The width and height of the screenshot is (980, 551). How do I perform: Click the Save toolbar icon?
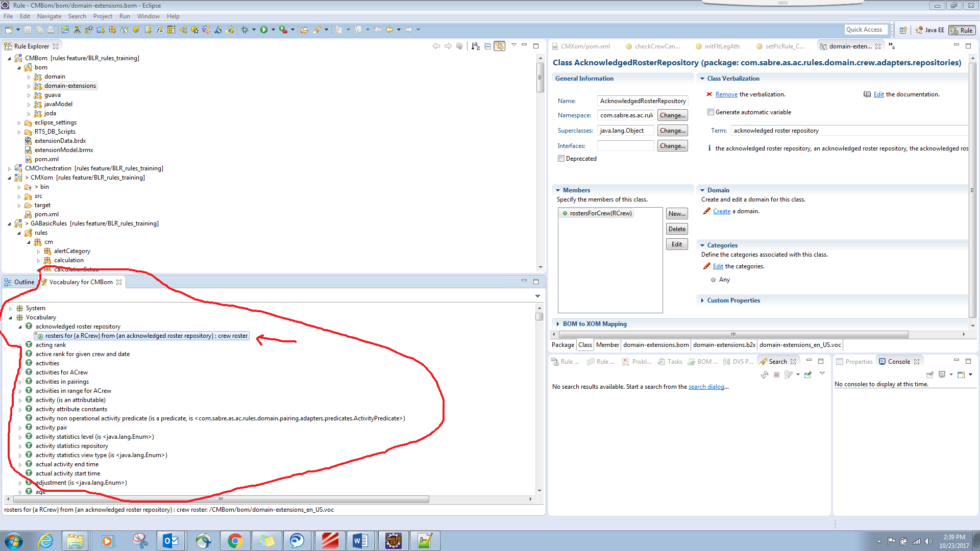click(28, 30)
